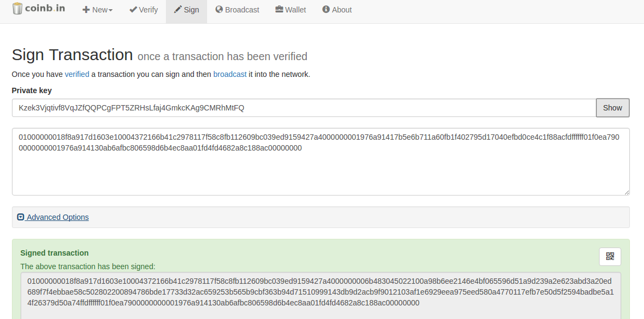Follow the 'verified' link in the description
The height and width of the screenshot is (319, 644).
pos(77,74)
